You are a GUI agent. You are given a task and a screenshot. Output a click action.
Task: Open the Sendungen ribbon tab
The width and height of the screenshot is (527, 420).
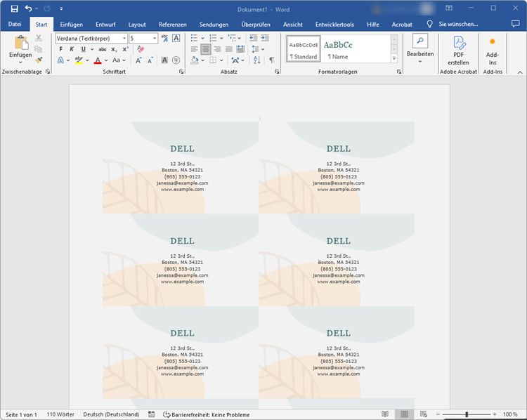pos(214,24)
